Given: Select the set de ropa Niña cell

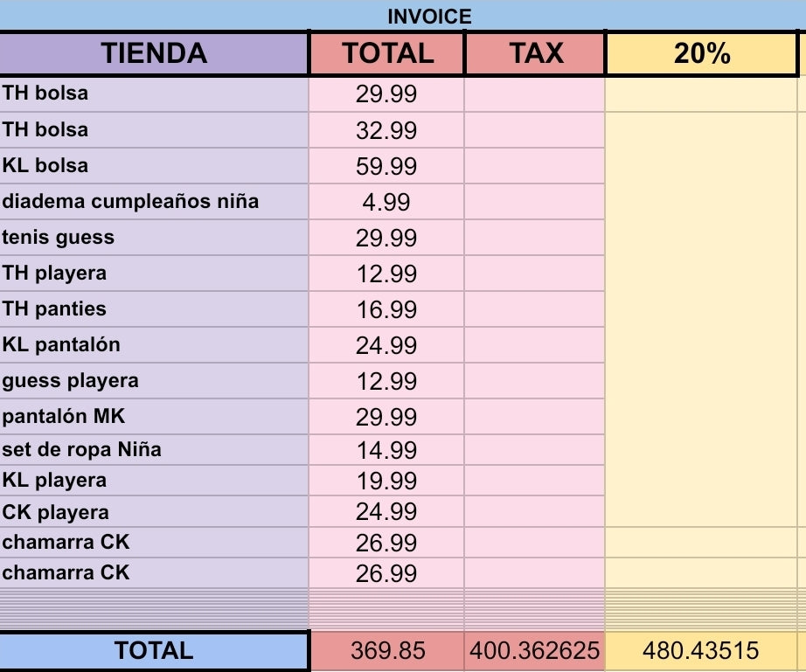Looking at the screenshot, I should 154,449.
